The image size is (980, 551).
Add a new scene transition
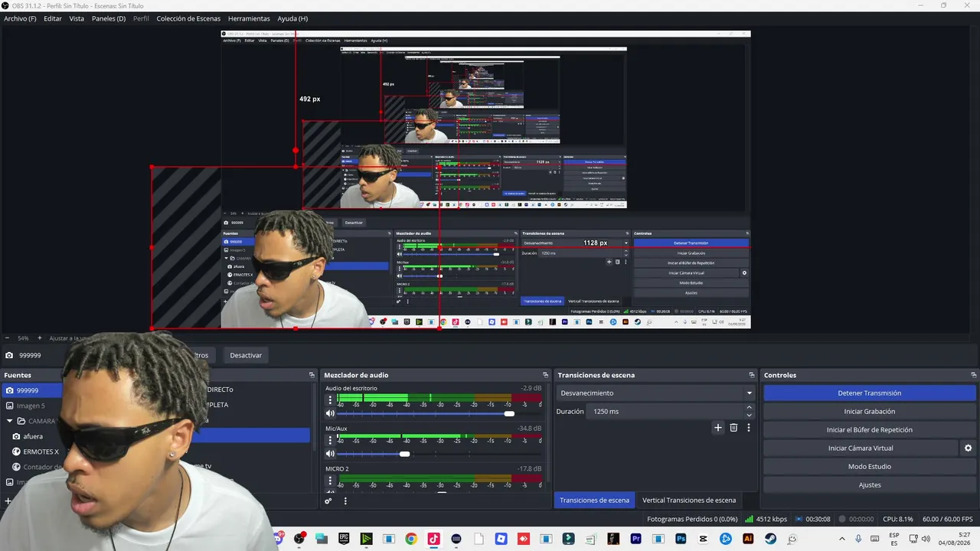(x=718, y=428)
